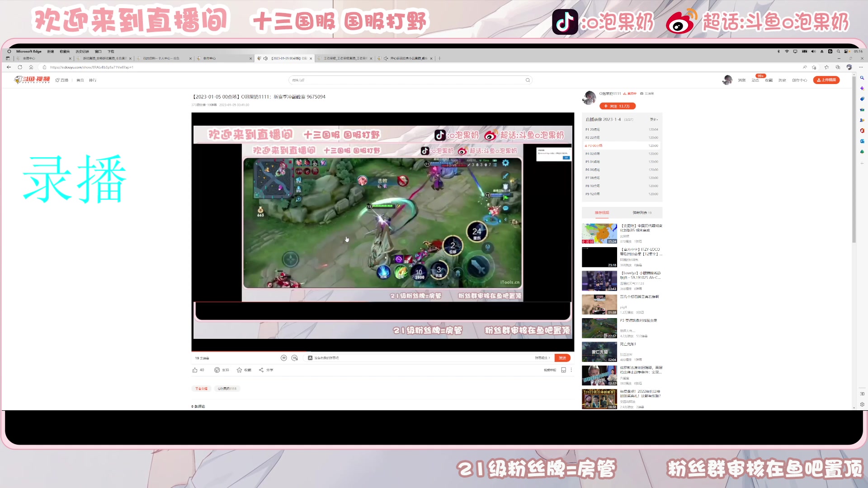
Task: Open the mini-player icon next to video report
Action: [563, 370]
